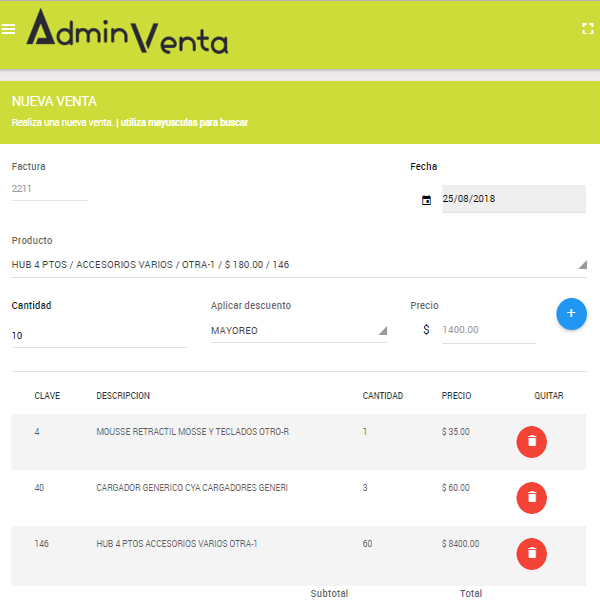Click the NUEVA VENTA heading
Image resolution: width=600 pixels, height=605 pixels.
click(x=54, y=102)
